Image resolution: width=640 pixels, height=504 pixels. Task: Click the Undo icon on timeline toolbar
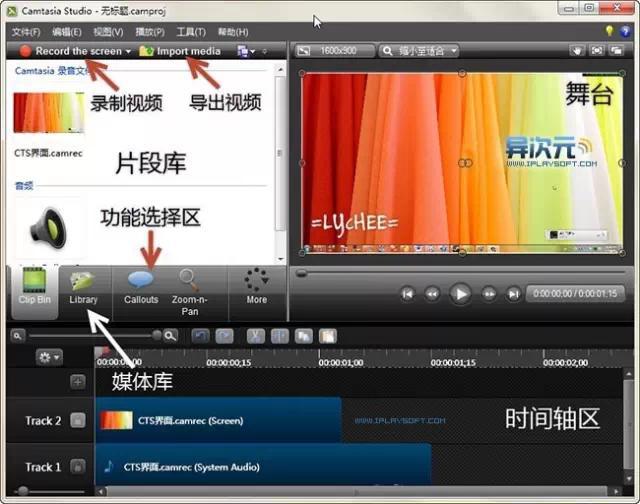[200, 336]
